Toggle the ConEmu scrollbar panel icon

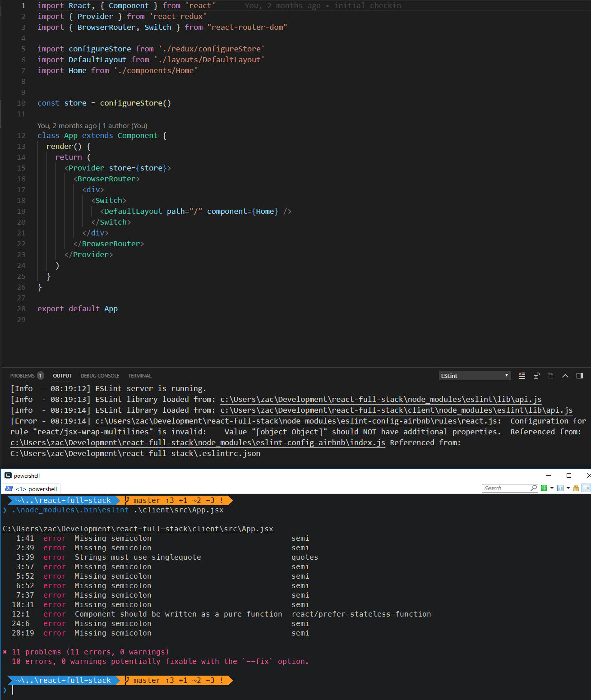coord(586,488)
